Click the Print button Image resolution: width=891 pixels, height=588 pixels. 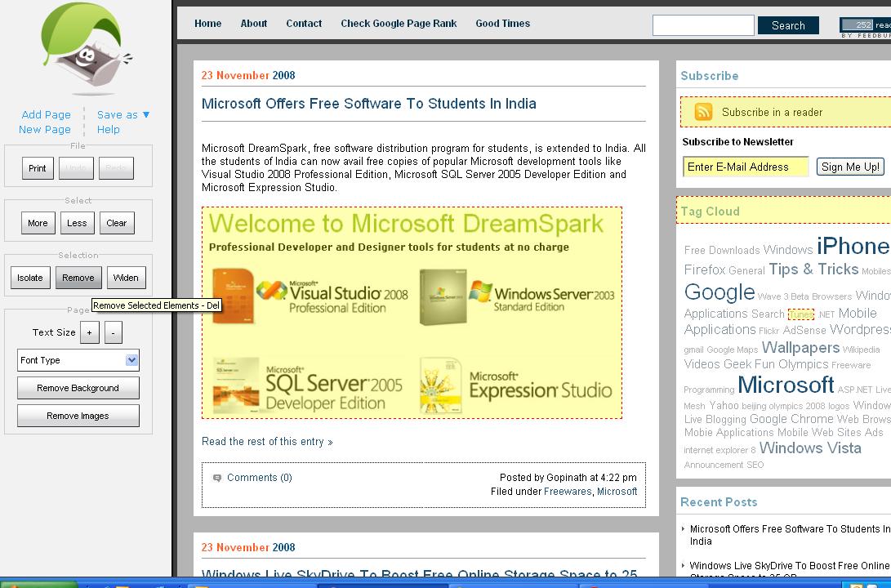[x=38, y=168]
